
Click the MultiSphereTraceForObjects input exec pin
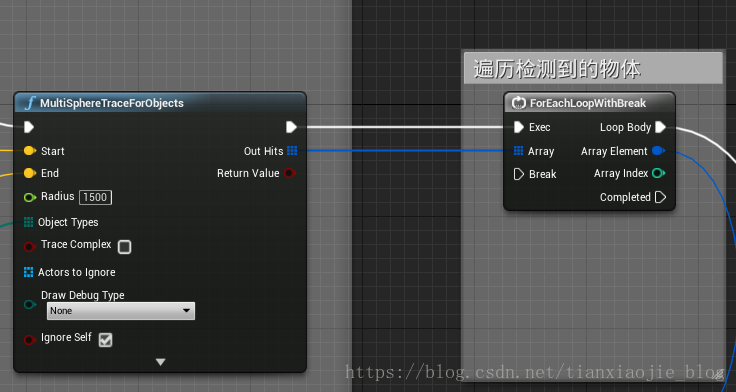pos(29,127)
